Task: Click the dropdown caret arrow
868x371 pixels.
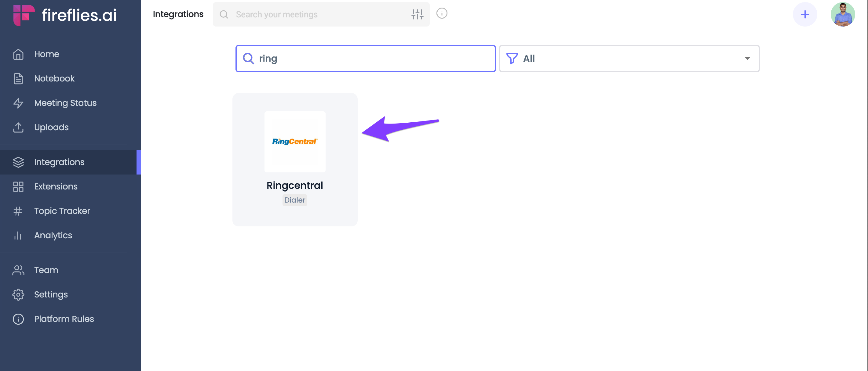Action: (x=747, y=59)
